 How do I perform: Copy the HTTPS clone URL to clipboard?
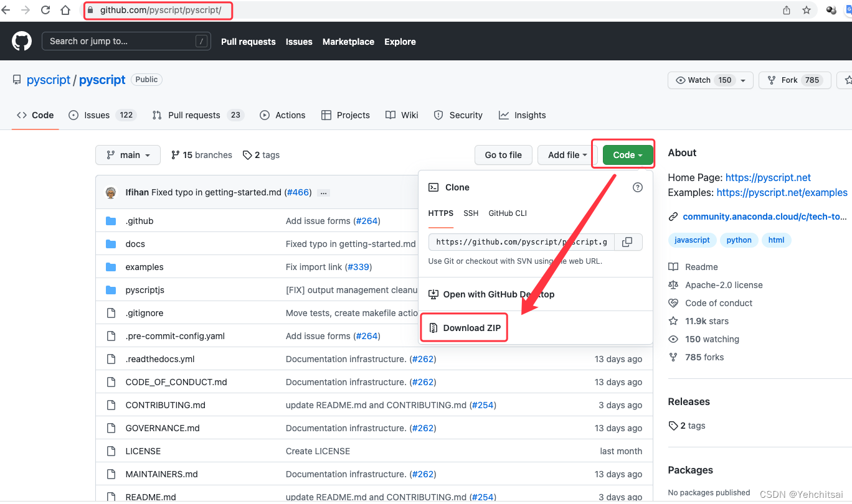click(628, 242)
